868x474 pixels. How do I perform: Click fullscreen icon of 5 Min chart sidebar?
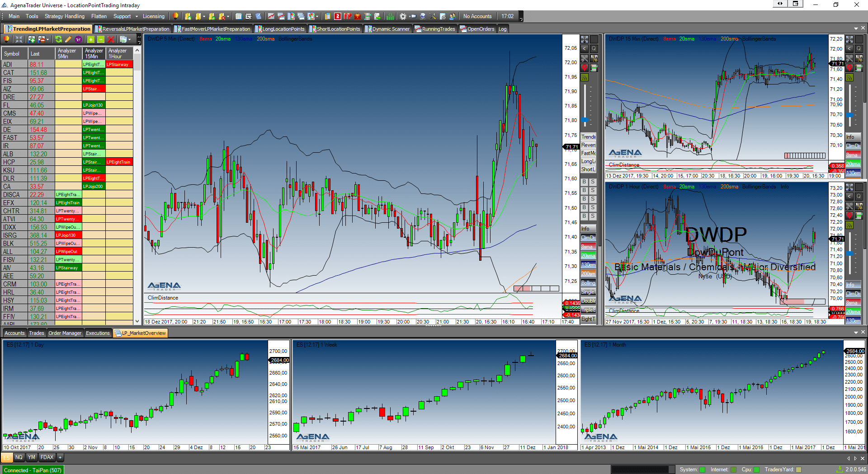585,39
